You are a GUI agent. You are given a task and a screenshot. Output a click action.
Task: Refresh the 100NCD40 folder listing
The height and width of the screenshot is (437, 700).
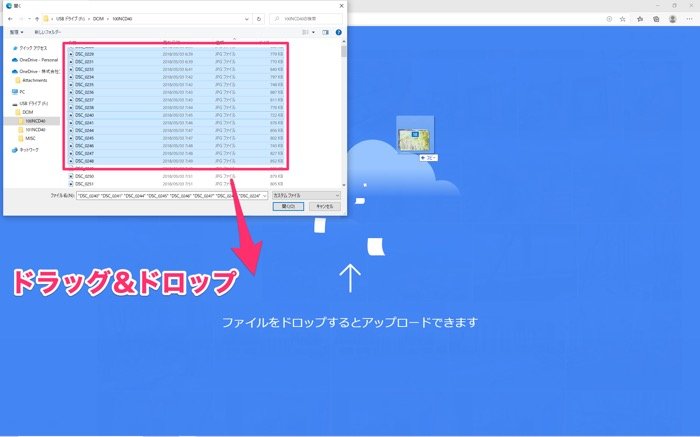(x=259, y=19)
